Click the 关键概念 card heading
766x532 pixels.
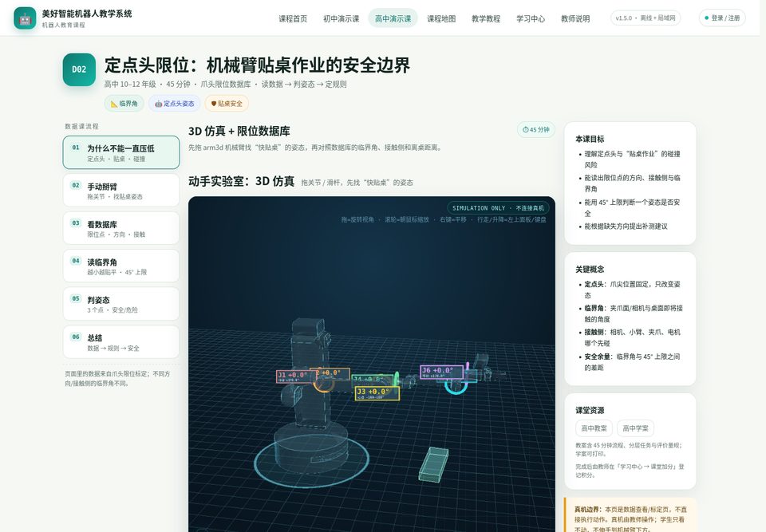[590, 269]
